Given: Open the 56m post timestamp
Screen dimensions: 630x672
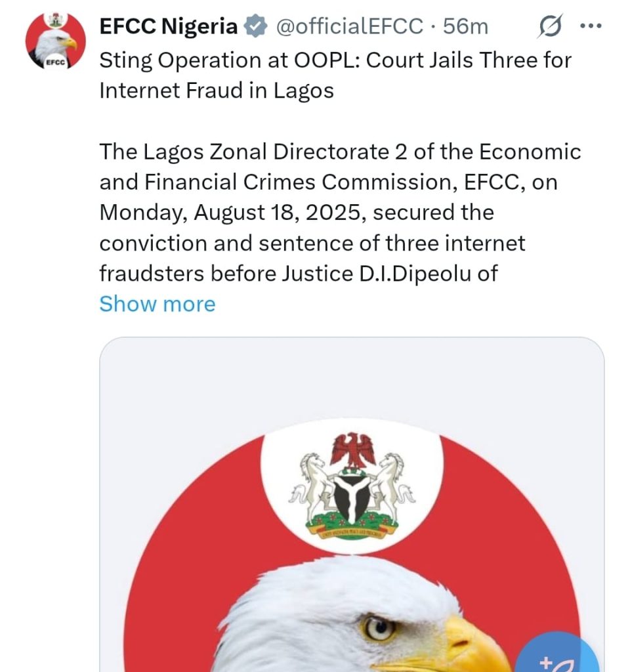Looking at the screenshot, I should tap(465, 26).
